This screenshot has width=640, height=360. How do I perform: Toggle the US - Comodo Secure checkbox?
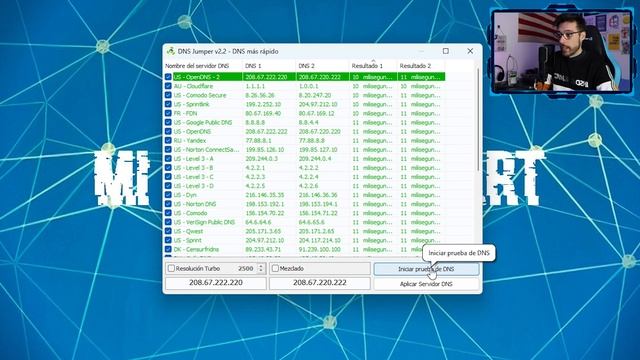pos(168,95)
